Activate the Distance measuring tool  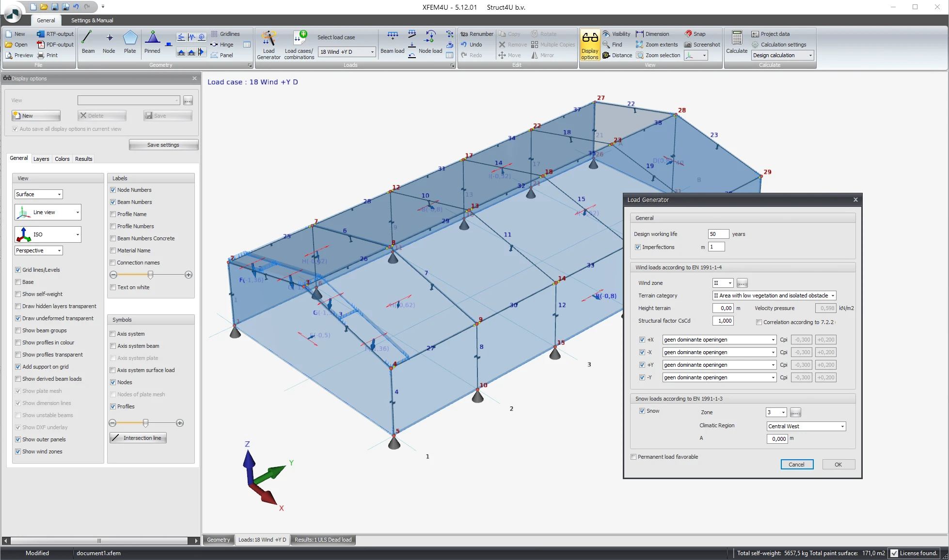[617, 55]
